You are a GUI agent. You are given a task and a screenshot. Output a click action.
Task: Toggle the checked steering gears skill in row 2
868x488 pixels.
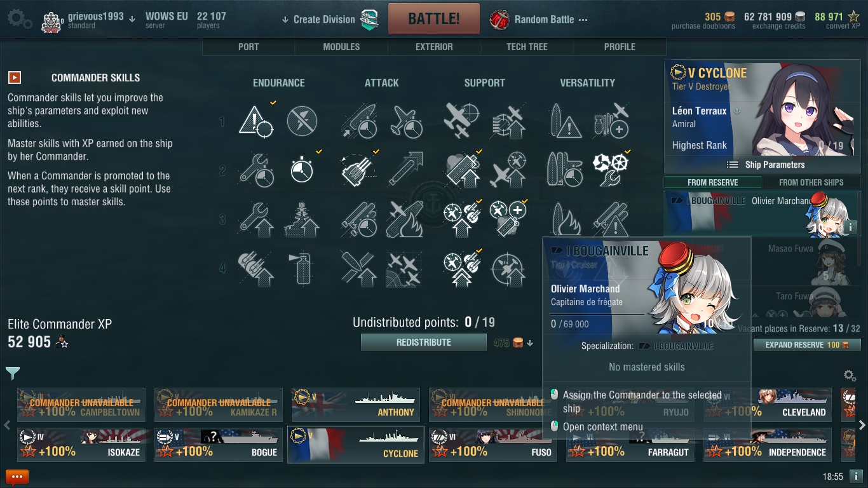[x=611, y=170]
